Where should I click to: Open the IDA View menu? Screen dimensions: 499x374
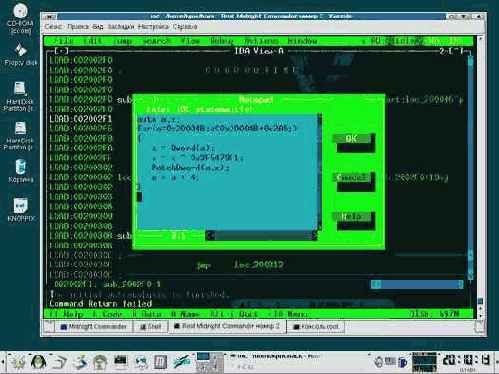(191, 41)
